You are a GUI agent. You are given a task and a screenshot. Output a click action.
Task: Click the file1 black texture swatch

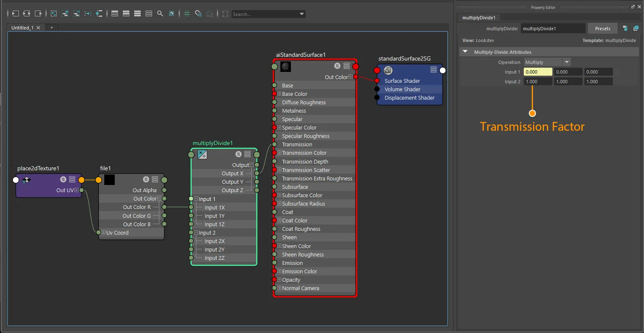coord(109,180)
